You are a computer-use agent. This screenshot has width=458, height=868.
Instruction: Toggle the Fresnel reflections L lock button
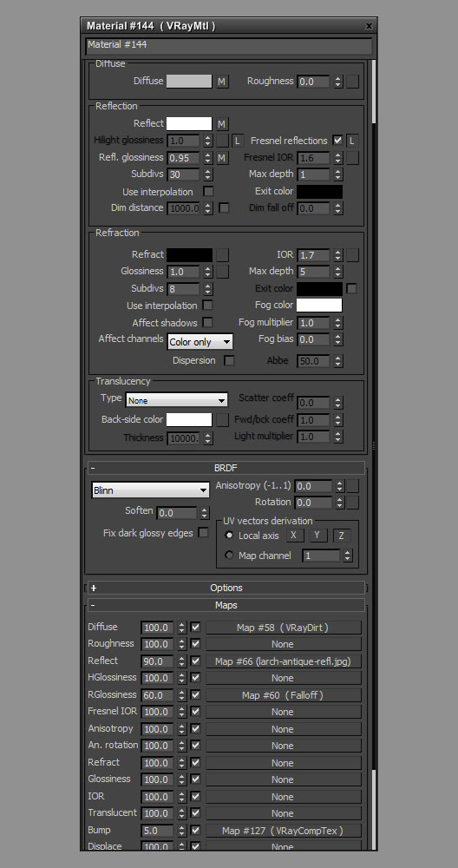pyautogui.click(x=352, y=141)
